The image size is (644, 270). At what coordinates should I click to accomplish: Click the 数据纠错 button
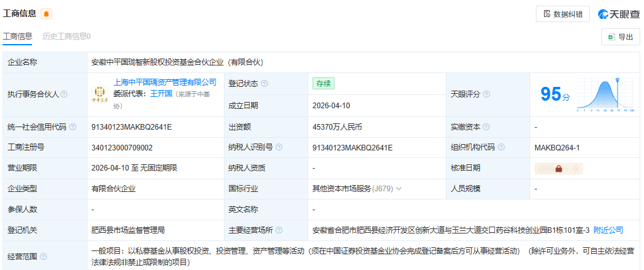click(563, 14)
